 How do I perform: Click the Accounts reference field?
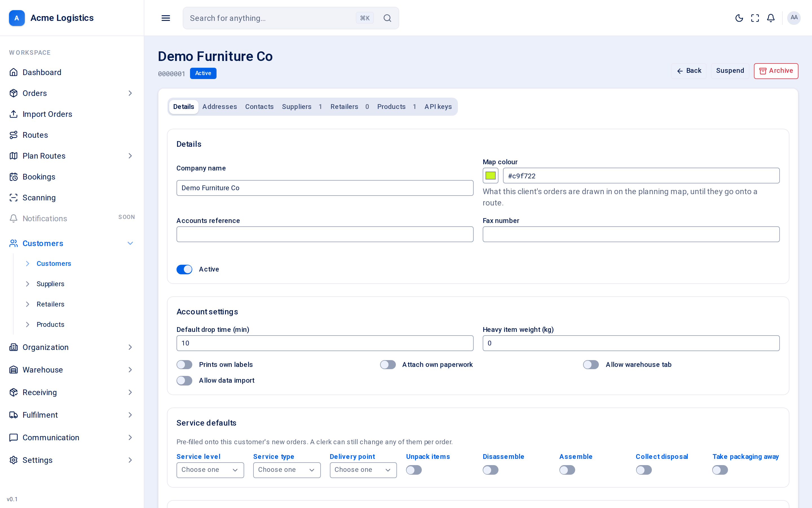[325, 234]
